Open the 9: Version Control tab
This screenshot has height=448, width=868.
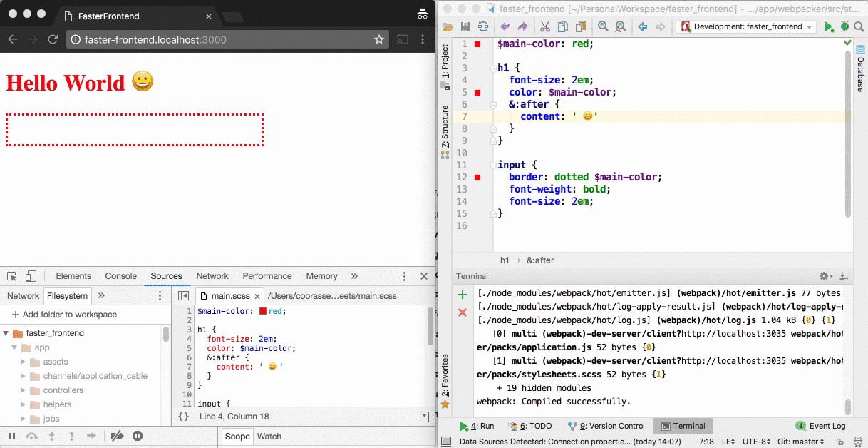coord(606,426)
